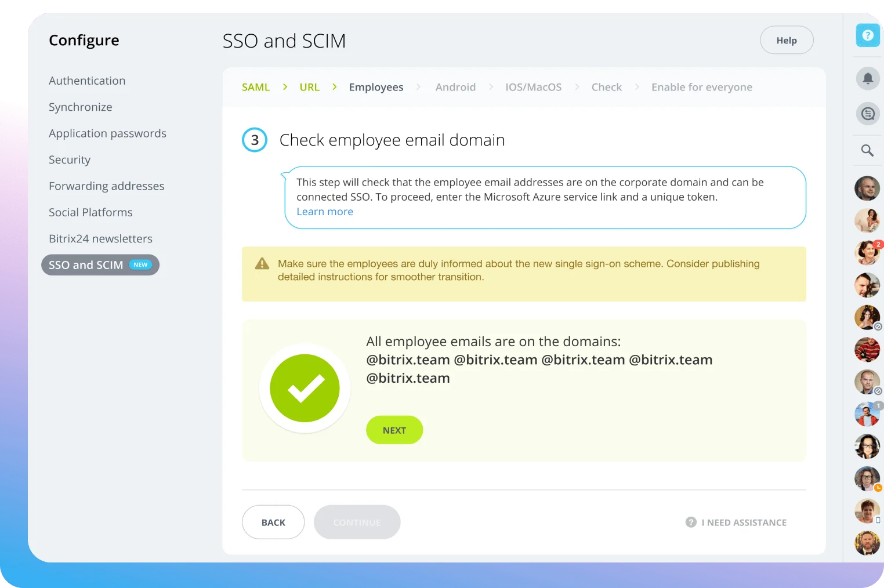Open the Enable for everyone step
Viewport: 884px width, 588px height.
[x=702, y=88]
